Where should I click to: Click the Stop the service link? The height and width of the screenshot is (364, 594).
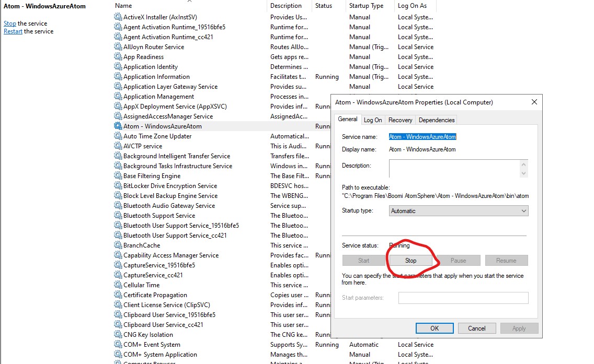point(10,24)
